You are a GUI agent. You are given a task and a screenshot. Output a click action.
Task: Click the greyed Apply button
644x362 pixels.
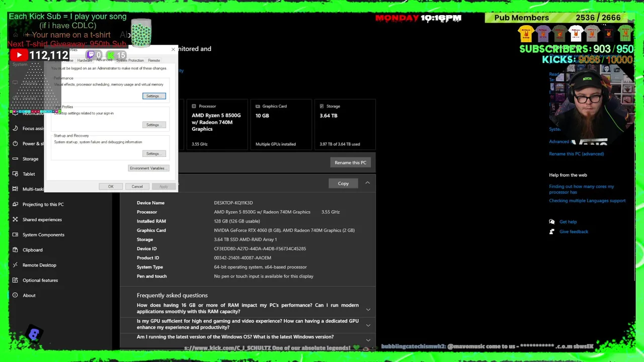164,187
